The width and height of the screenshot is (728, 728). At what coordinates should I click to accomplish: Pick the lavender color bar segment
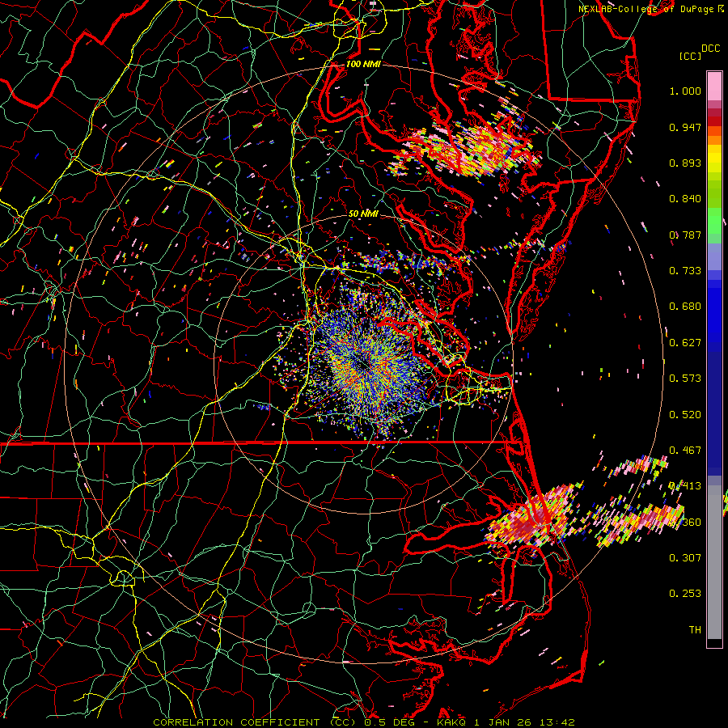click(x=714, y=256)
